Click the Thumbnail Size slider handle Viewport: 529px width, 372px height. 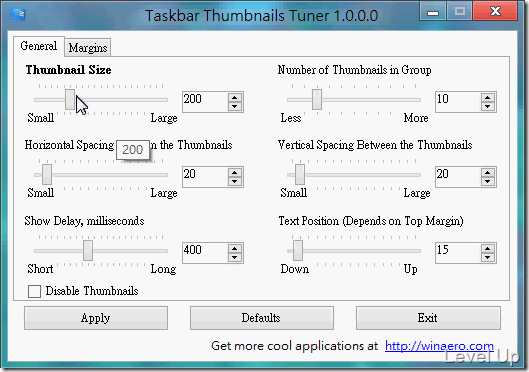click(x=70, y=99)
